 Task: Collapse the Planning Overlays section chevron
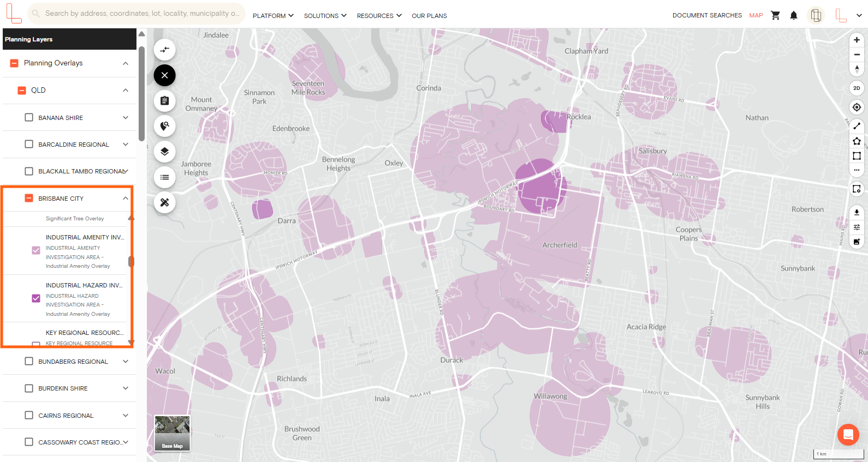pyautogui.click(x=126, y=63)
